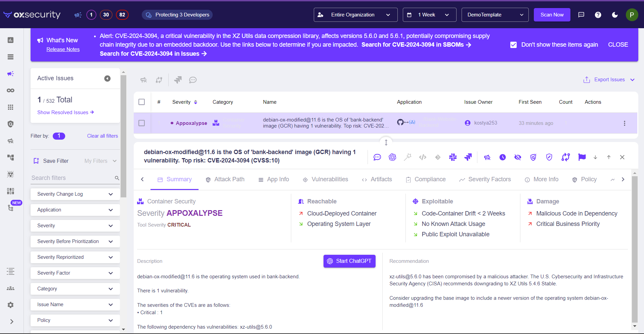Open settings from the sidebar gear icon
The image size is (644, 334).
[10, 305]
